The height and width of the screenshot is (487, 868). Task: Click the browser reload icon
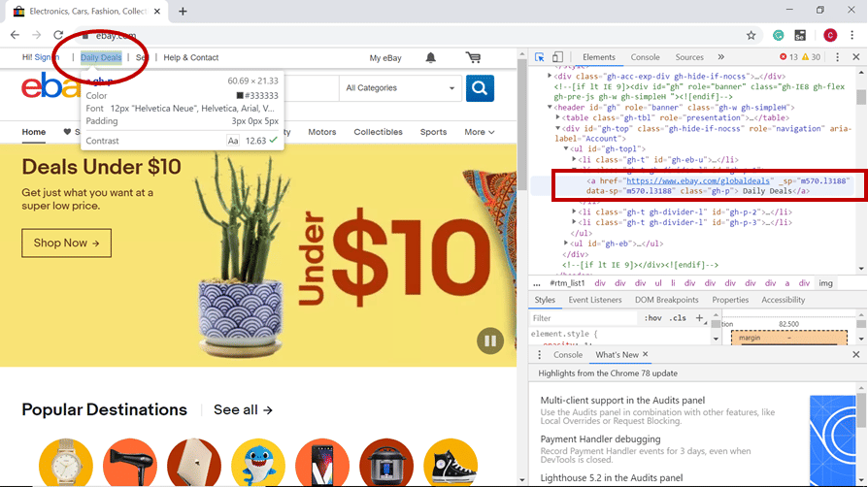pyautogui.click(x=58, y=35)
